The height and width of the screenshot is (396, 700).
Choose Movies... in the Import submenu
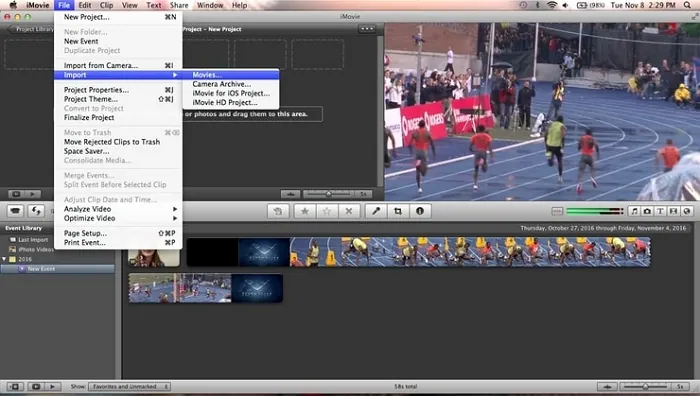[x=231, y=75]
